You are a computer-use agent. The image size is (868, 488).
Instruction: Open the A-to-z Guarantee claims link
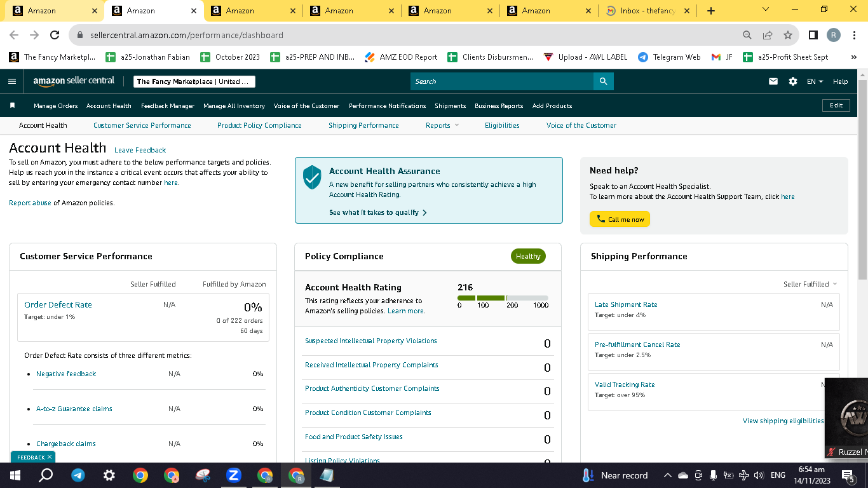pyautogui.click(x=74, y=409)
